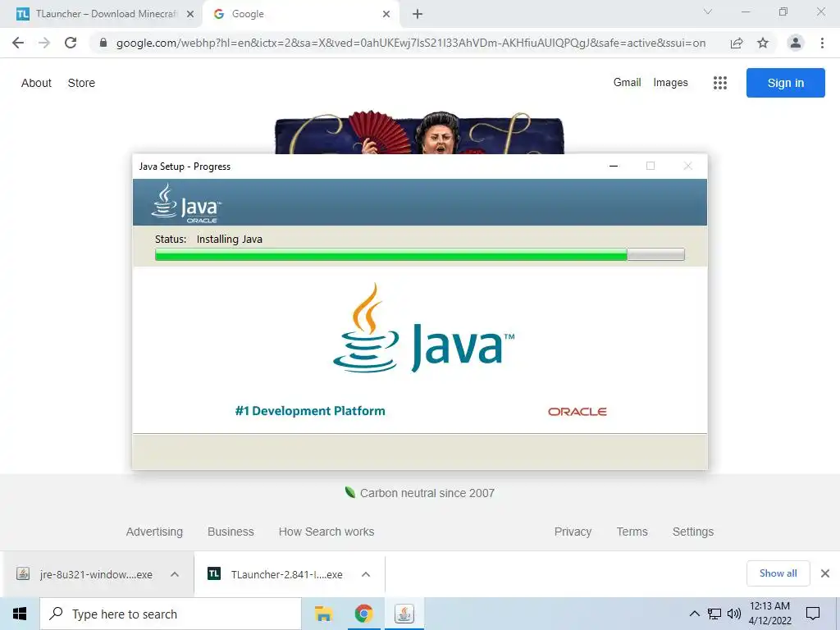Open the Windows notification center
Screen dimensions: 840x630
813,614
